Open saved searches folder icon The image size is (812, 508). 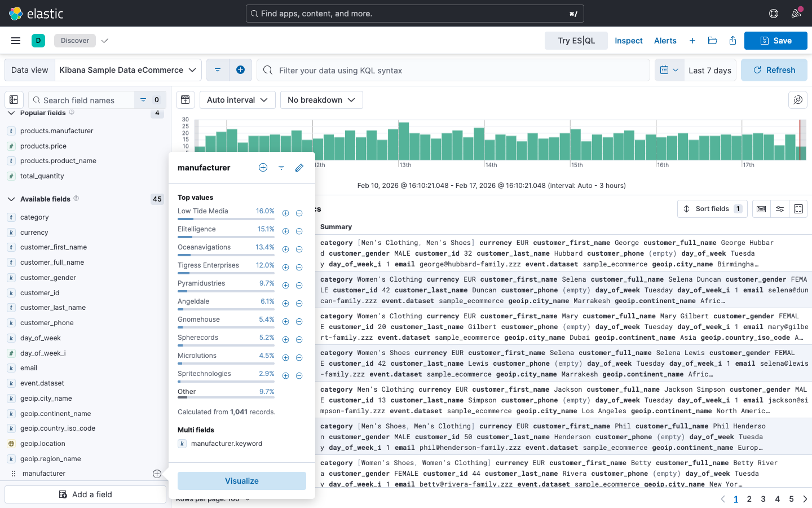pos(712,41)
